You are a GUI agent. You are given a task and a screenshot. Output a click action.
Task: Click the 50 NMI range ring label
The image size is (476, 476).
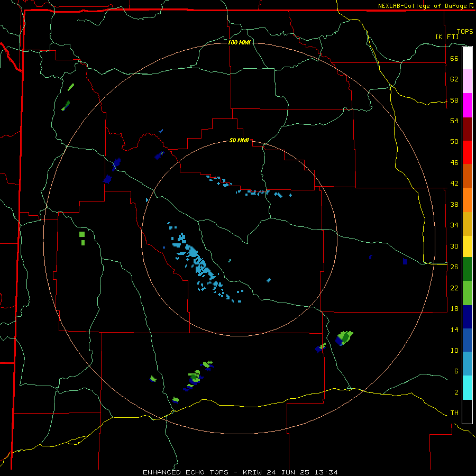click(x=239, y=140)
